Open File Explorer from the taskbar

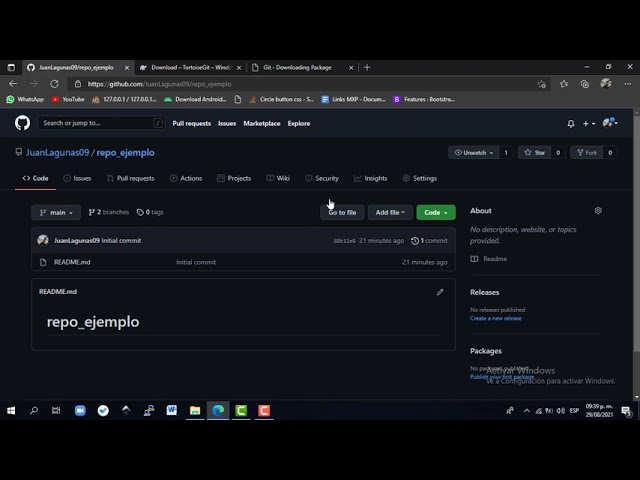coord(195,411)
